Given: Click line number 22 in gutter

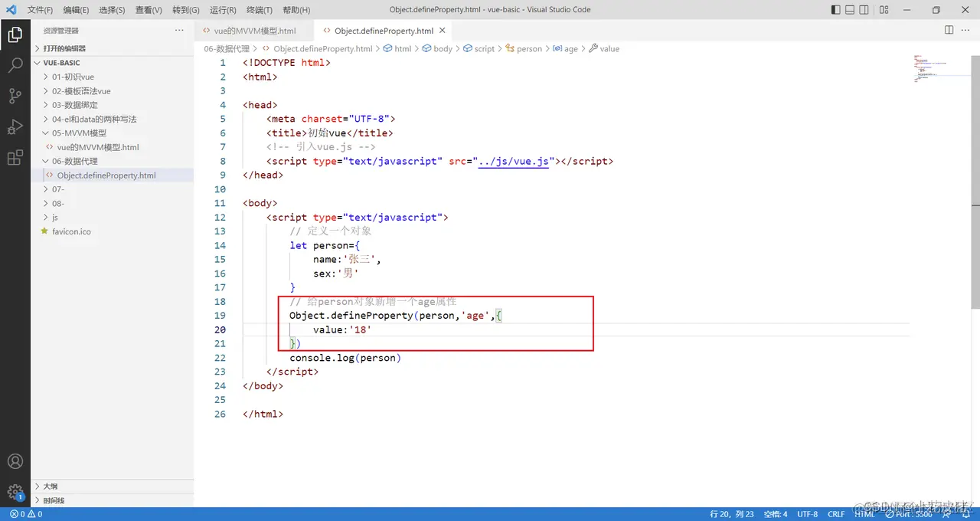Looking at the screenshot, I should 220,358.
